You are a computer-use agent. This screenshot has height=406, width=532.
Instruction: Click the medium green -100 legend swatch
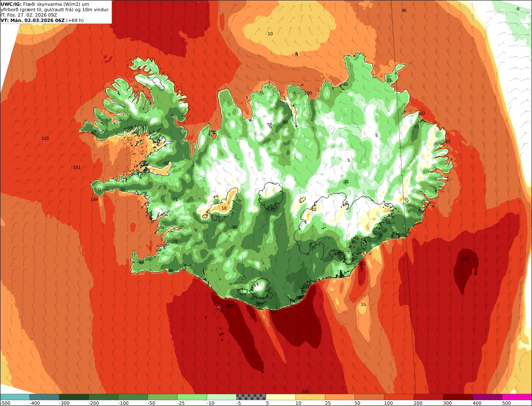[x=133, y=397]
